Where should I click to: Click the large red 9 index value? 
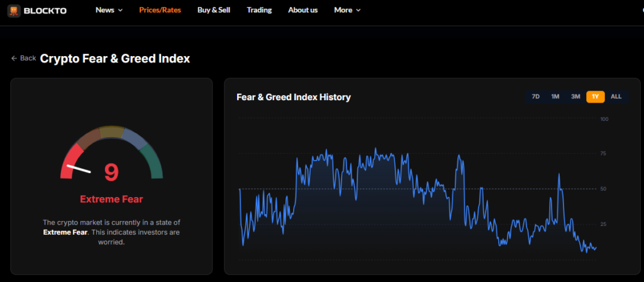111,172
